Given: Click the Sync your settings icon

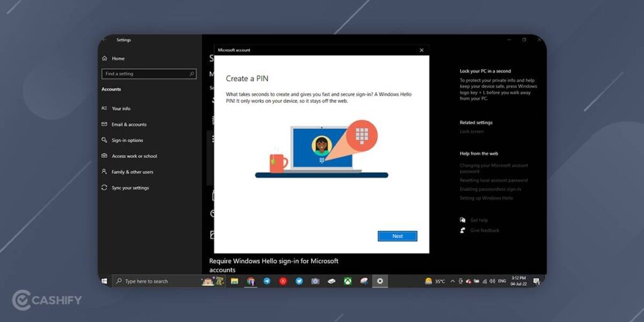Looking at the screenshot, I should coord(104,187).
